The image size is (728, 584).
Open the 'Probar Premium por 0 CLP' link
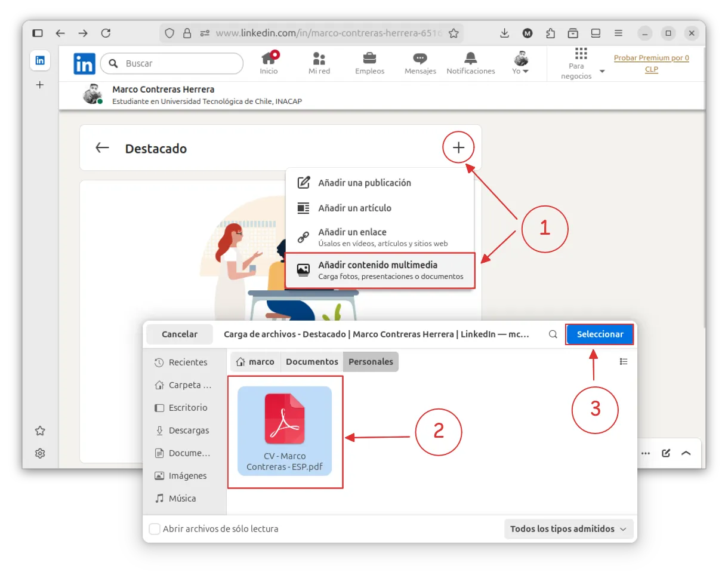[x=651, y=63]
